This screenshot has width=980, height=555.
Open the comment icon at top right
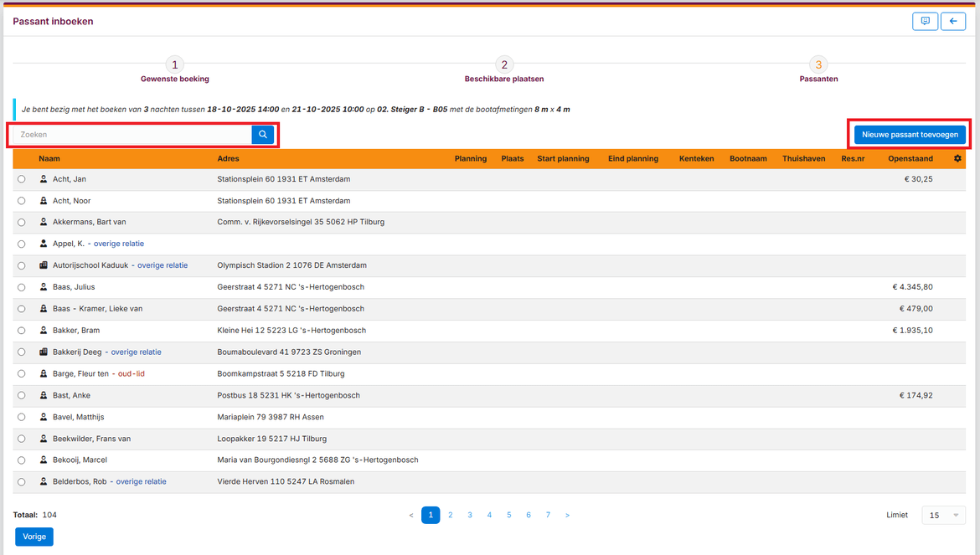[925, 22]
